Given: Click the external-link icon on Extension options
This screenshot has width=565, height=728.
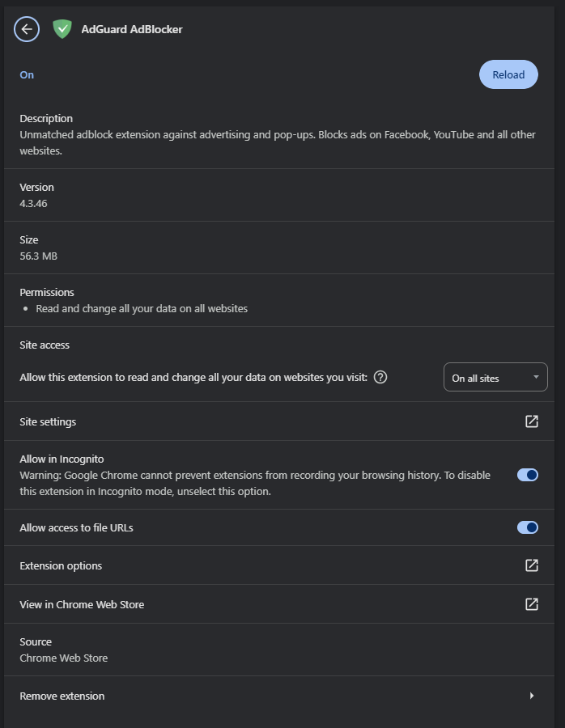Looking at the screenshot, I should [x=531, y=565].
